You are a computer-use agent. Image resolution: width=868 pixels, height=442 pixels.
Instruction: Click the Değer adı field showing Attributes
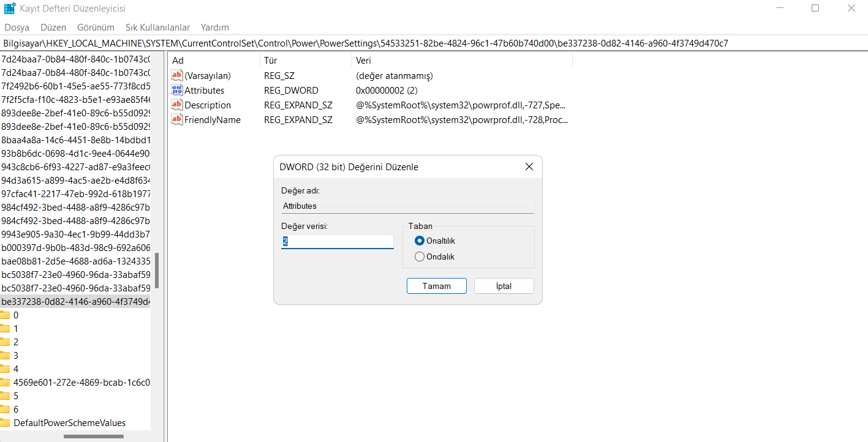click(x=407, y=206)
